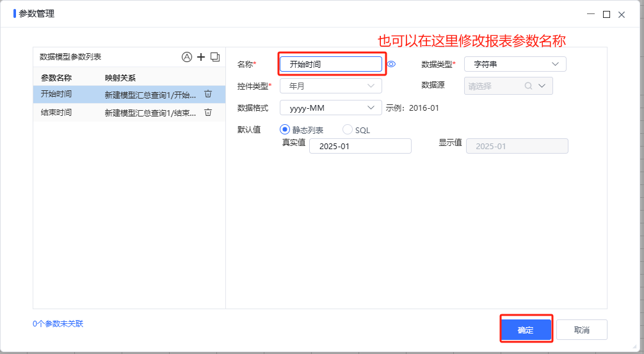Delete the 开始时间 parameter row
The width and height of the screenshot is (644, 354).
pos(208,94)
